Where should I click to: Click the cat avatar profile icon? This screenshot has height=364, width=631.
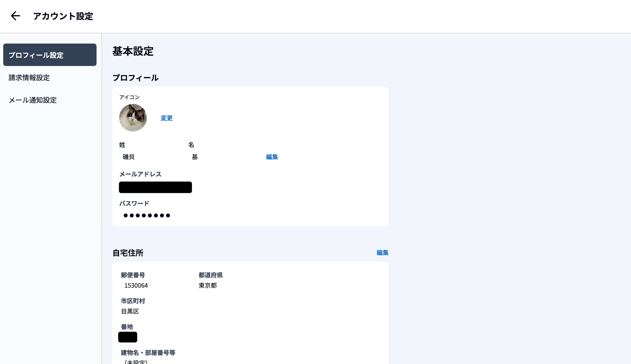pos(133,118)
